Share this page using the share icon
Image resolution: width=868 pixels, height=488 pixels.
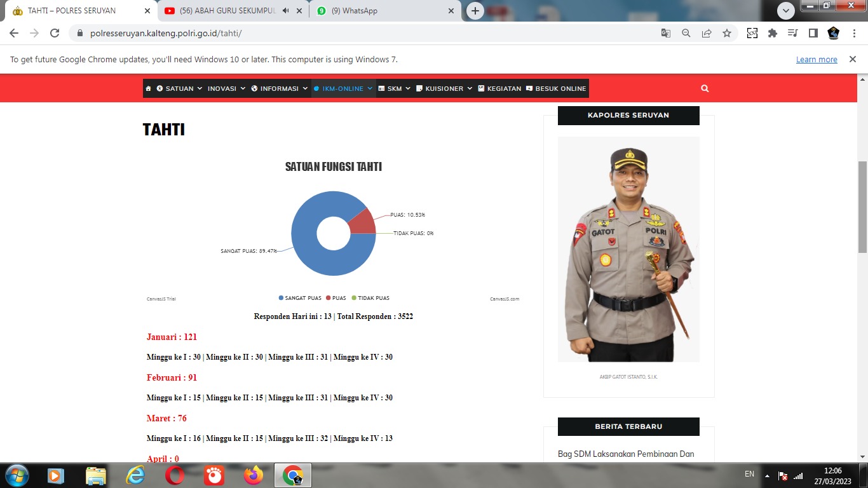pyautogui.click(x=707, y=34)
